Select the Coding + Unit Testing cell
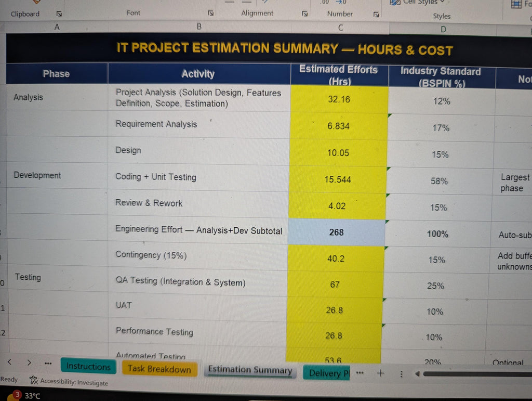This screenshot has width=532, height=401. tap(198, 177)
